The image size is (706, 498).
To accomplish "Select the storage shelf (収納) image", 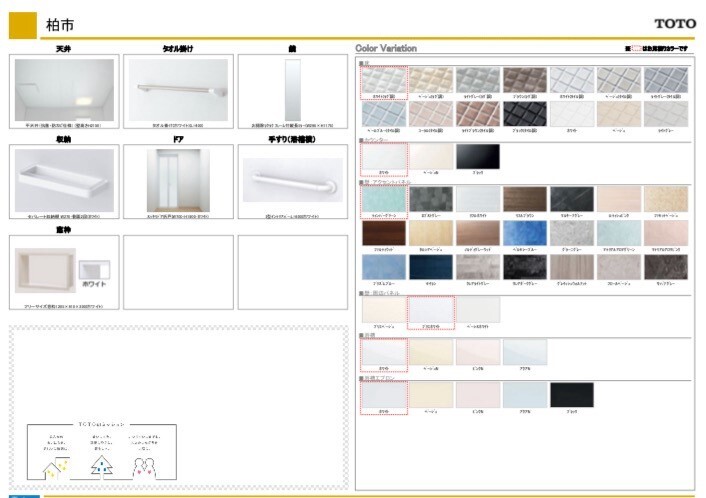I will (64, 179).
